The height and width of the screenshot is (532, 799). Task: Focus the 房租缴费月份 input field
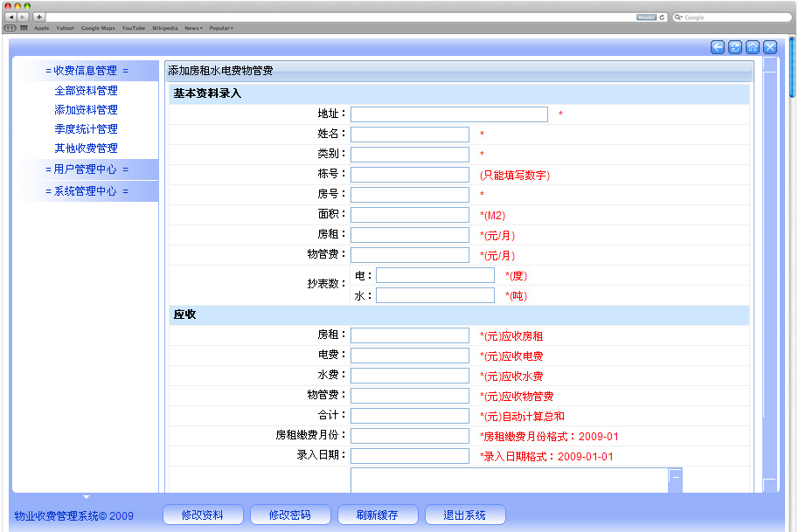pyautogui.click(x=410, y=436)
